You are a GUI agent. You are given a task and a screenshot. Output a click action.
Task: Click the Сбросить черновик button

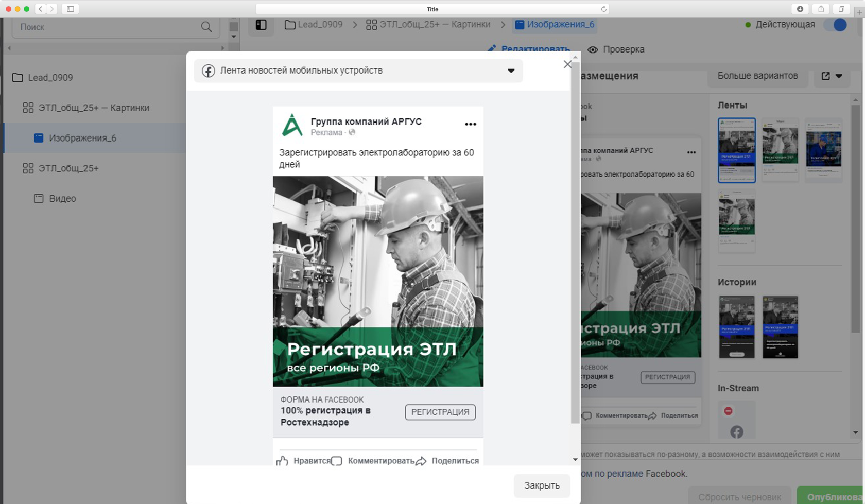coord(740,497)
